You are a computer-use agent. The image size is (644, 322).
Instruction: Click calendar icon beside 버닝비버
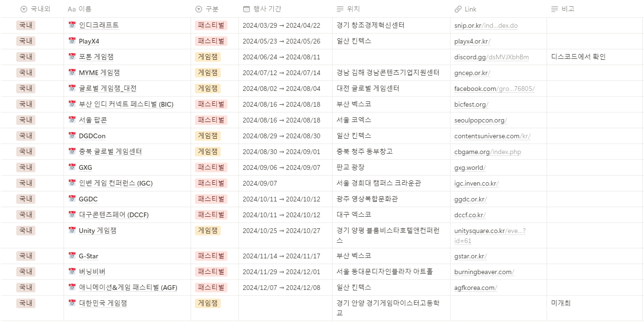[72, 271]
